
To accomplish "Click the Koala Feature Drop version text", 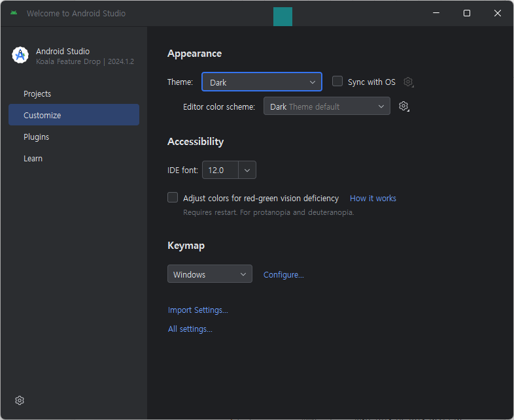I will (x=85, y=61).
